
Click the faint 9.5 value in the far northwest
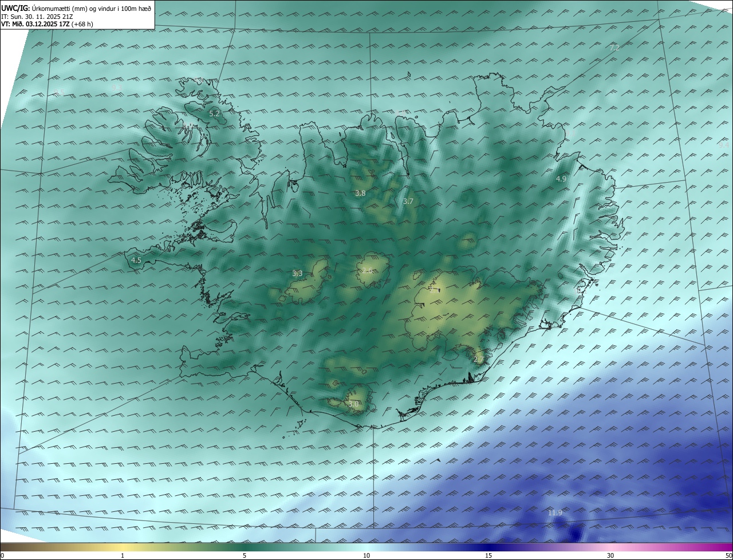tap(59, 92)
